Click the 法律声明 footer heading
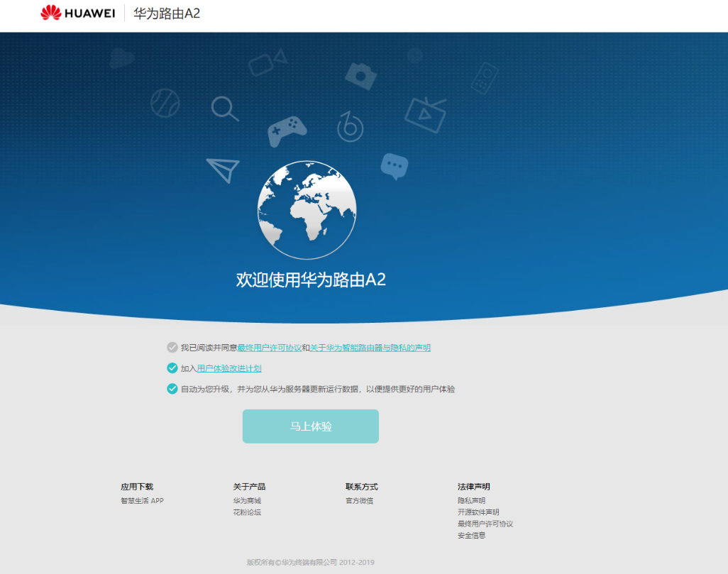Screen dimensions: 728x574 (474, 487)
